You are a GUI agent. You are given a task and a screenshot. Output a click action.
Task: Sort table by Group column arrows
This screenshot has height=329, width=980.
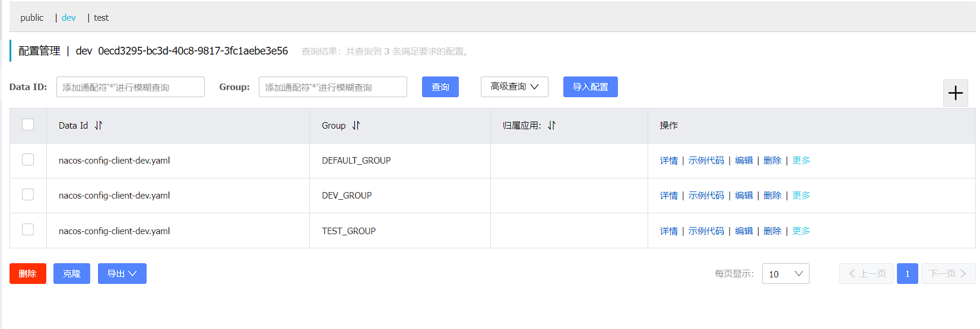coord(356,126)
